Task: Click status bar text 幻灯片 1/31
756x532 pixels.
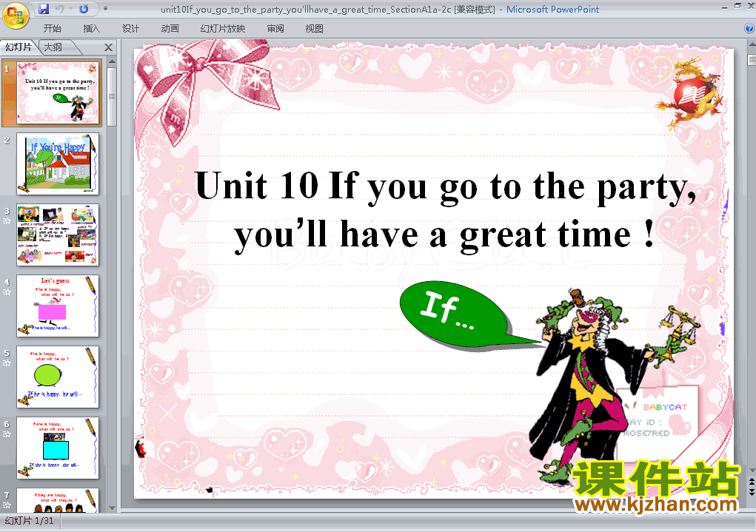Action: pyautogui.click(x=29, y=521)
